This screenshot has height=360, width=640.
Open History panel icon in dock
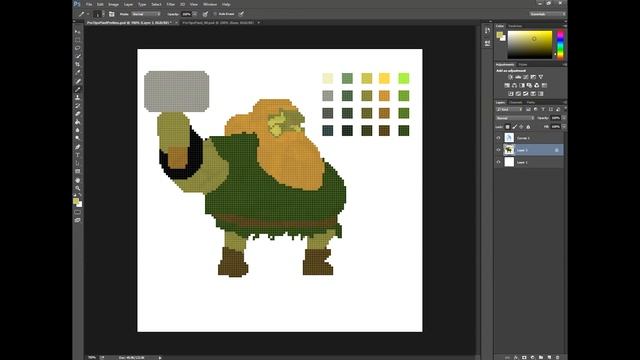(487, 31)
